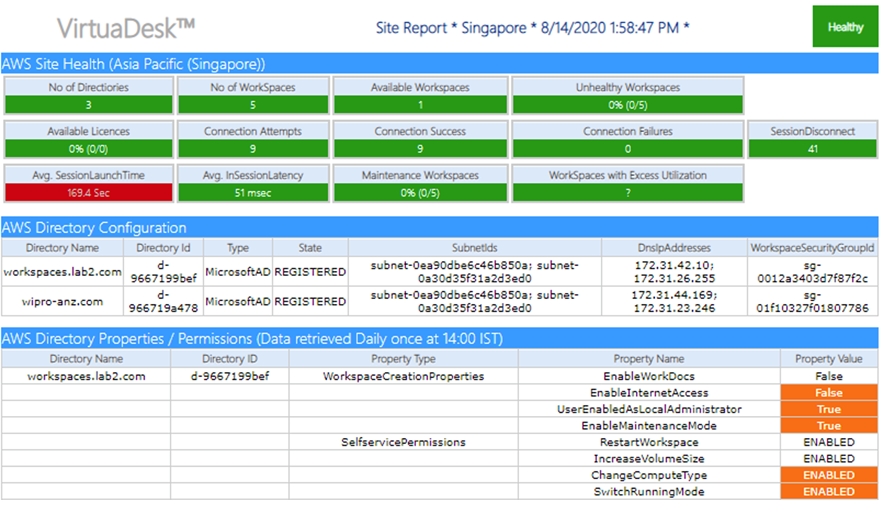Click the red 169.4 Sec launch time
The width and height of the screenshot is (881, 505).
88,192
